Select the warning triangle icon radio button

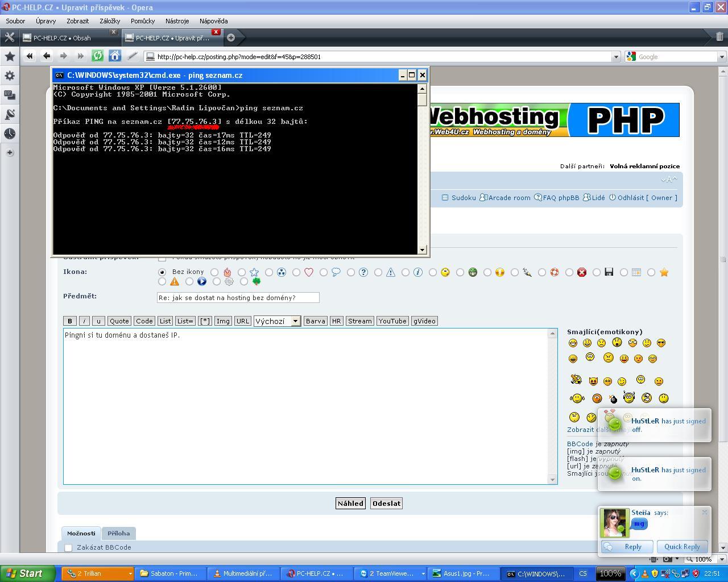[x=378, y=272]
